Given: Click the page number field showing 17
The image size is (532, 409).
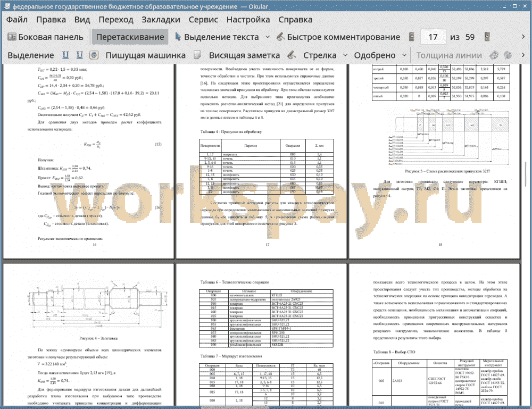Looking at the screenshot, I should (x=433, y=37).
